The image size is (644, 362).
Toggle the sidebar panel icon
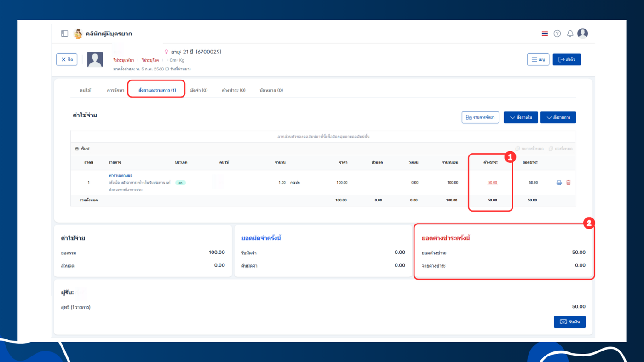[64, 34]
